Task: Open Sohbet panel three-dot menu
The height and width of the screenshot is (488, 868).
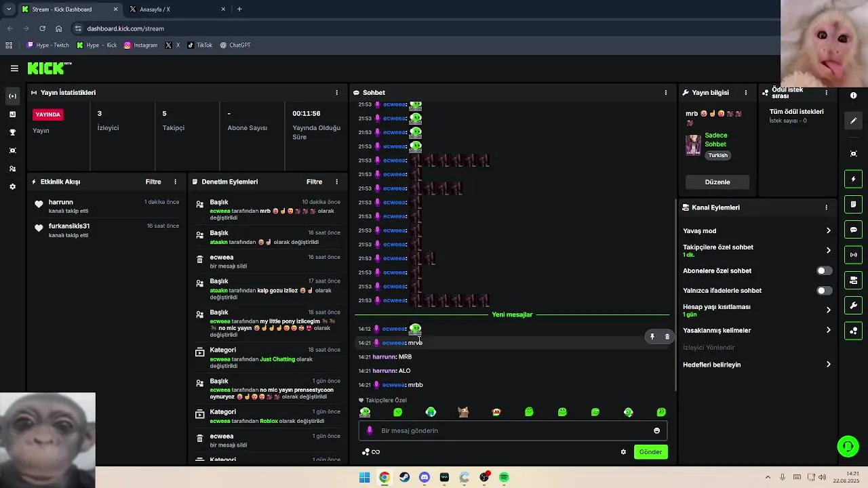Action: 666,93
